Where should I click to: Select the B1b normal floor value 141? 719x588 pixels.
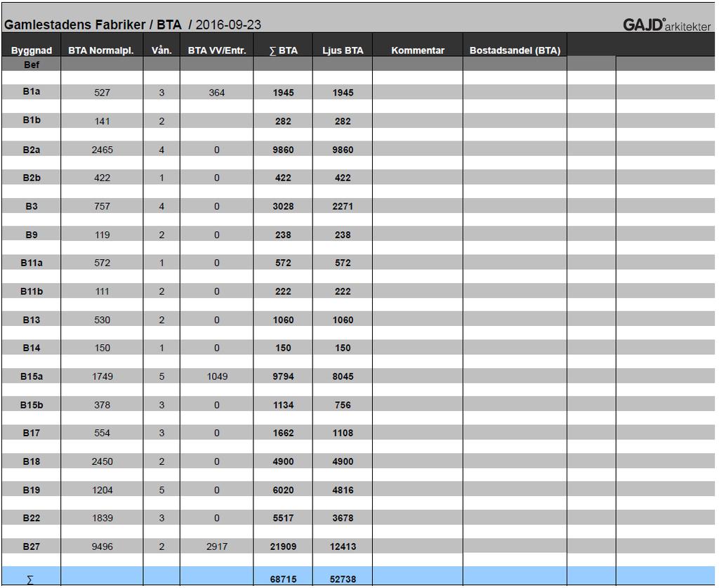[103, 121]
